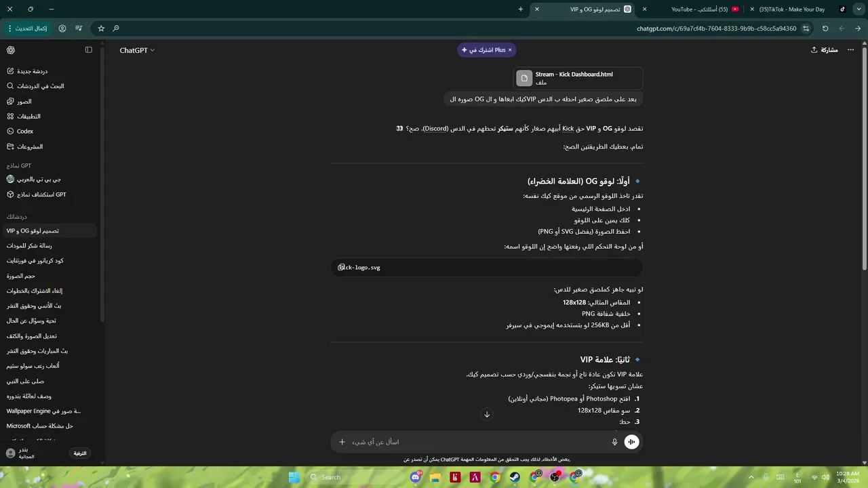Open chat حجم الصورة
Screen dimensions: 868x488
pos(50,276)
